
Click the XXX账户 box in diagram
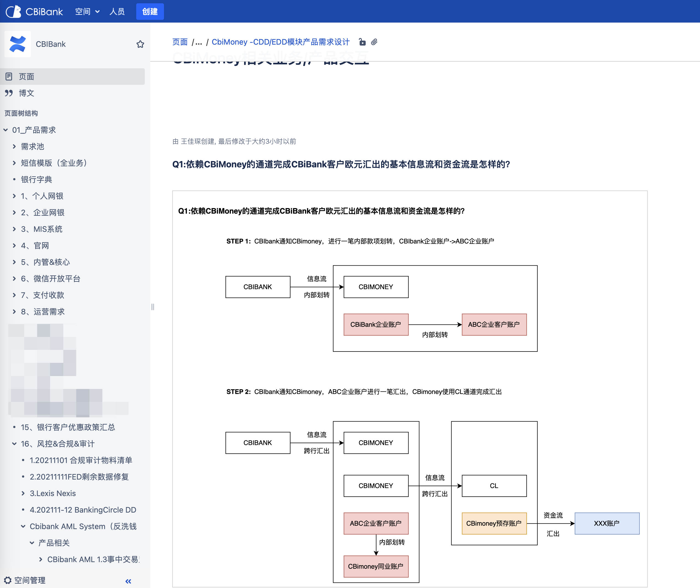607,523
